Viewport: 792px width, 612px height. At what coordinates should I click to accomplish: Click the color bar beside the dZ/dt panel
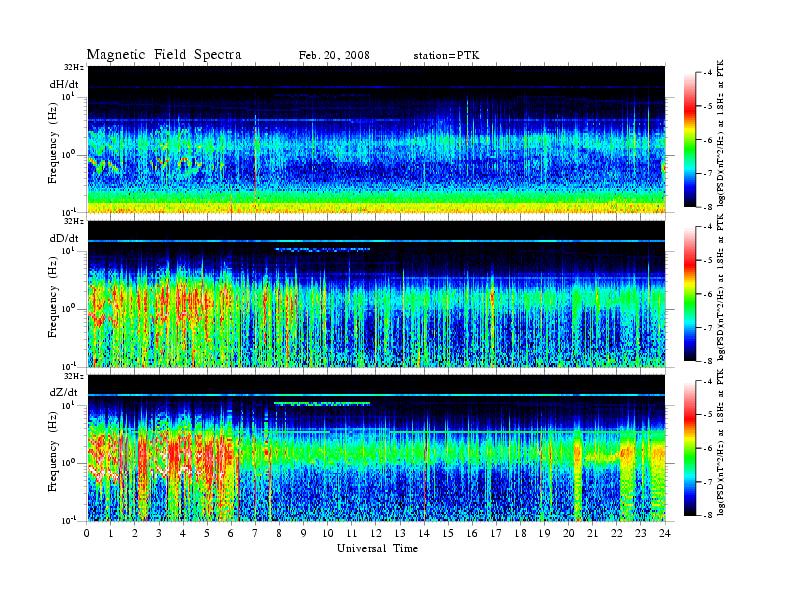click(x=690, y=448)
